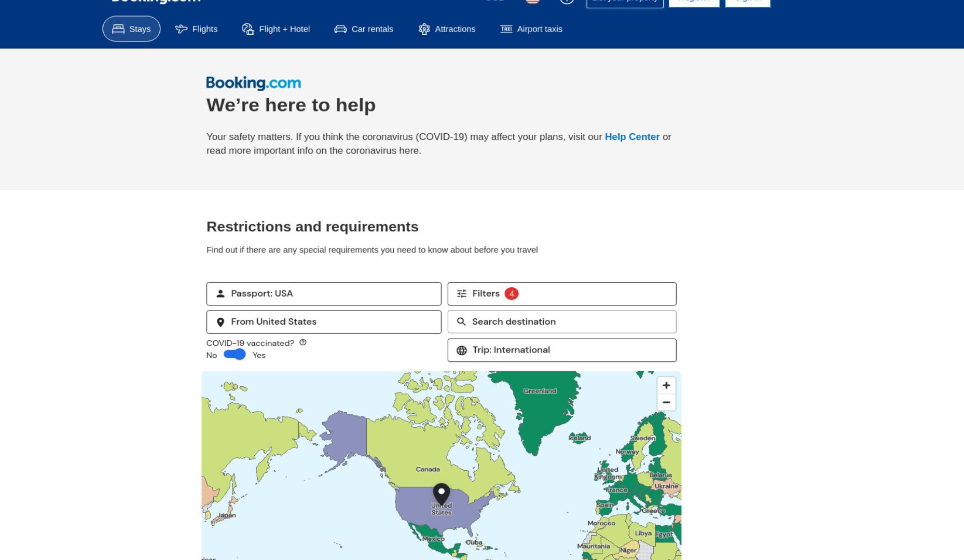
Task: Toggle the COVID-19 vaccinated switch
Action: tap(235, 355)
